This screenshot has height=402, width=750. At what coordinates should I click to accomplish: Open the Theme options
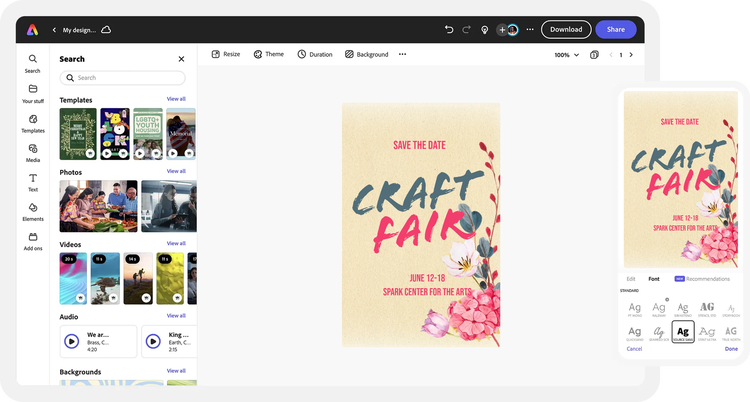tap(269, 54)
